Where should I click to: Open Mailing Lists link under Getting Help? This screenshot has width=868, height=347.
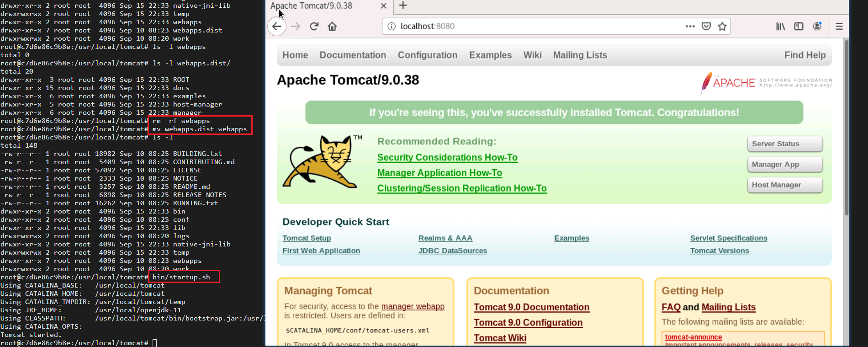point(729,308)
